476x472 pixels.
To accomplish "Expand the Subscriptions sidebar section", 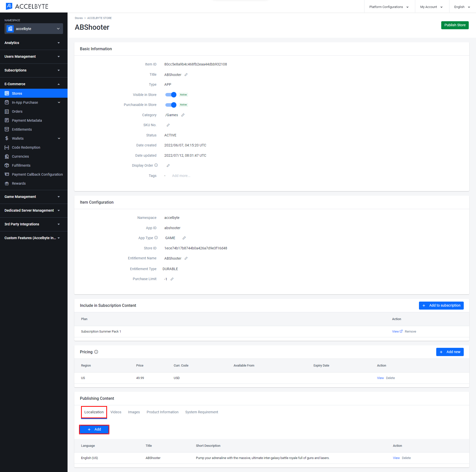I will (34, 70).
